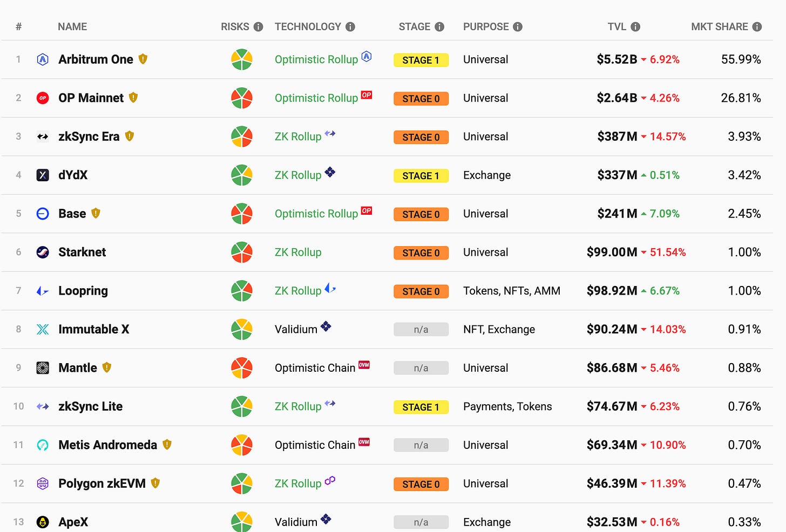Open the TECHNOLOGY column info icon

[x=350, y=26]
